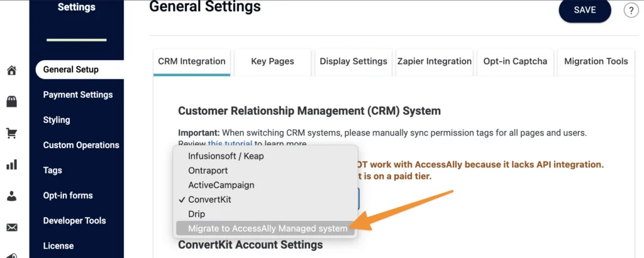Click the question mark help icon
The height and width of the screenshot is (258, 644).
click(x=631, y=10)
